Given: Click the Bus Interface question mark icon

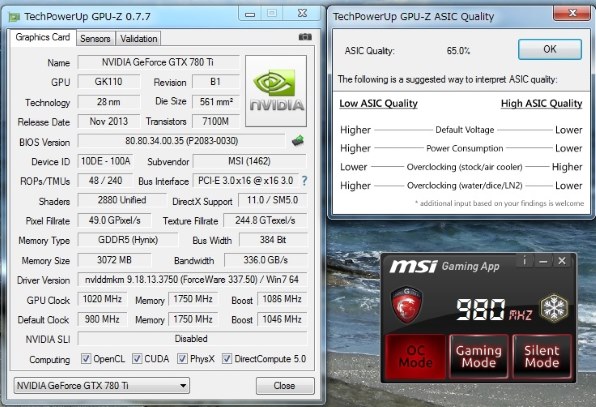Looking at the screenshot, I should [x=304, y=181].
